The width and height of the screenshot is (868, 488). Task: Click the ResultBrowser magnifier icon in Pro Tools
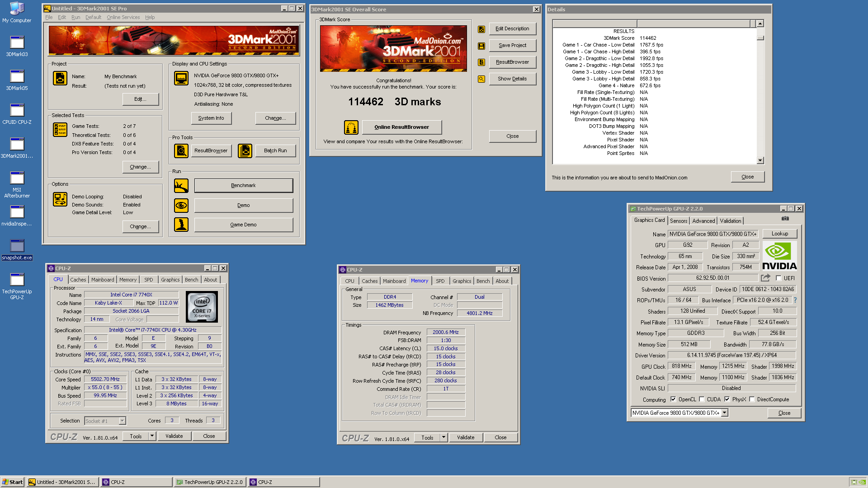pos(181,150)
